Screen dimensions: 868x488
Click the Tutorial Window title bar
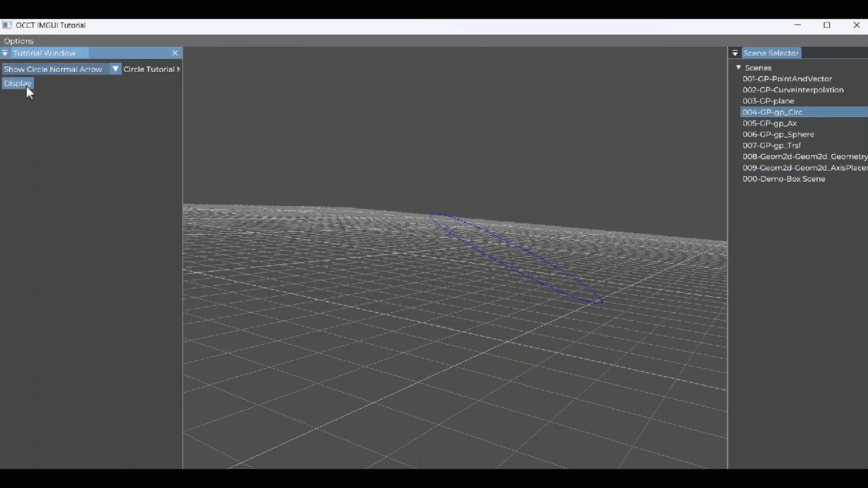[91, 53]
